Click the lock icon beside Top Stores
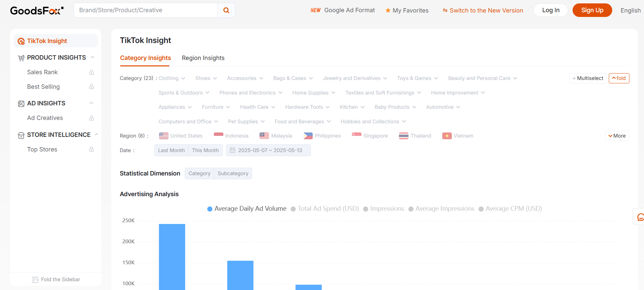 91,149
